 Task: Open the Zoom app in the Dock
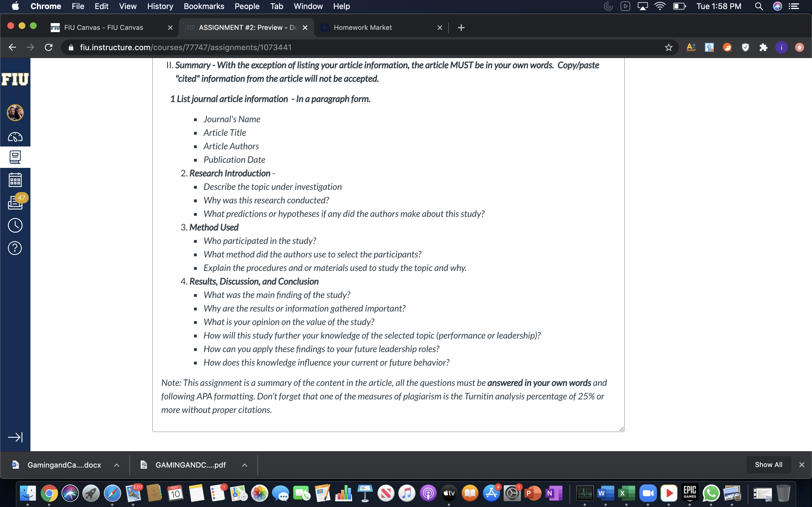click(x=648, y=493)
